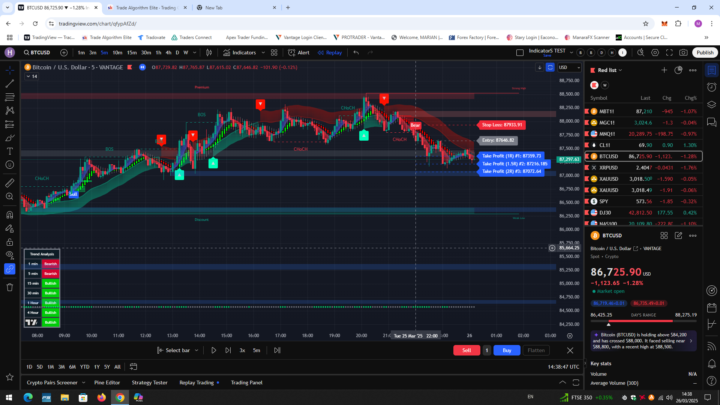Open the USD currency dropdown

[x=569, y=68]
